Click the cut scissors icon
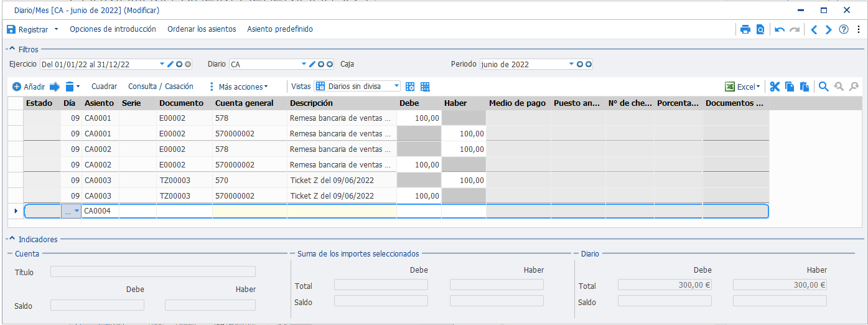Image resolution: width=868 pixels, height=325 pixels. pyautogui.click(x=775, y=87)
